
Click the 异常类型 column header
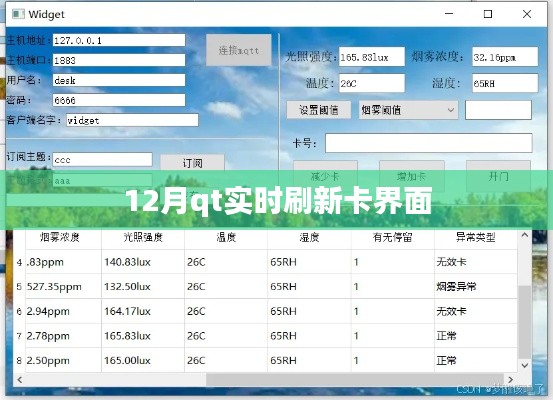coord(475,237)
